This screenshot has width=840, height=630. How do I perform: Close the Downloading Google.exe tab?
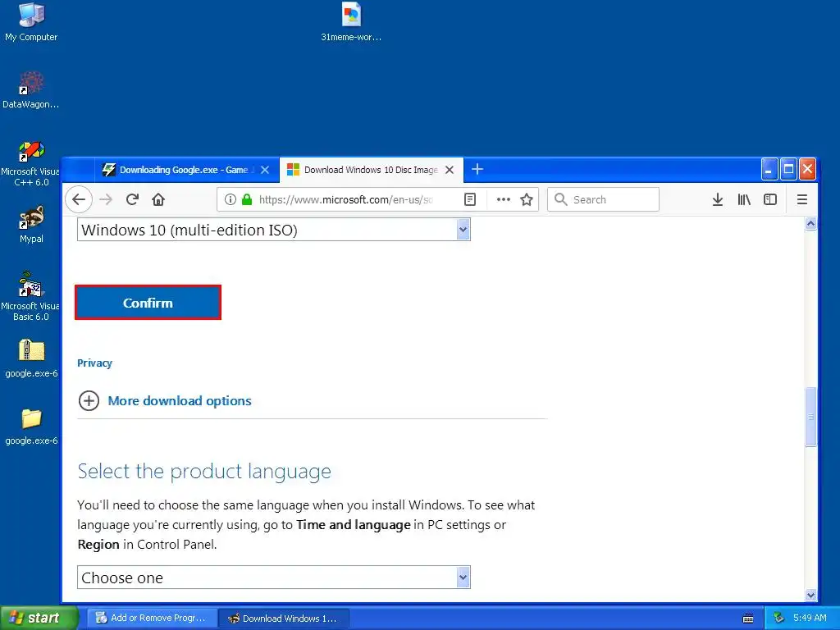point(265,170)
